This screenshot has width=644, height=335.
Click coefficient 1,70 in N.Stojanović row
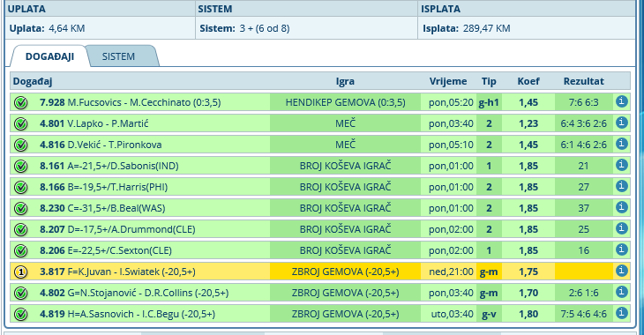point(528,293)
